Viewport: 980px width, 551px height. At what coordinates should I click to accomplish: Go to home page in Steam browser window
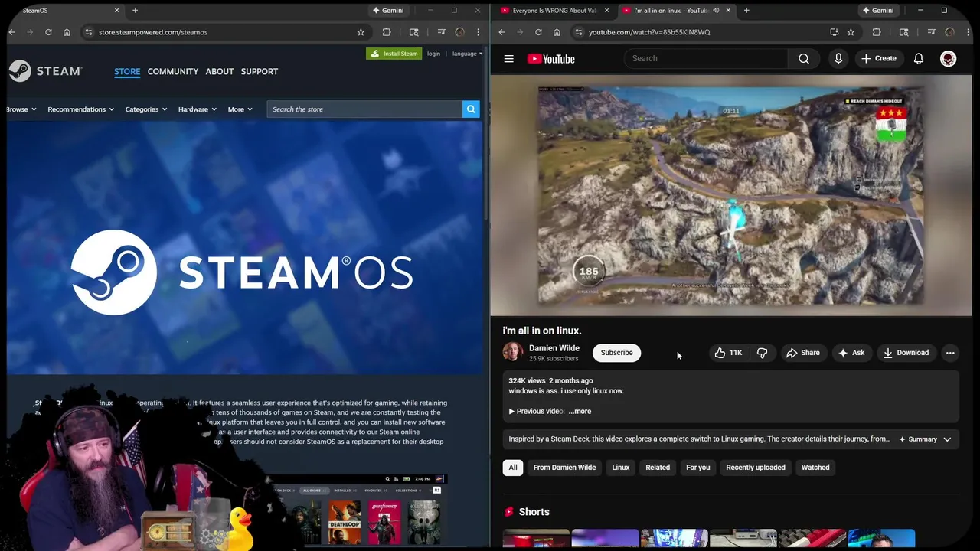(67, 32)
